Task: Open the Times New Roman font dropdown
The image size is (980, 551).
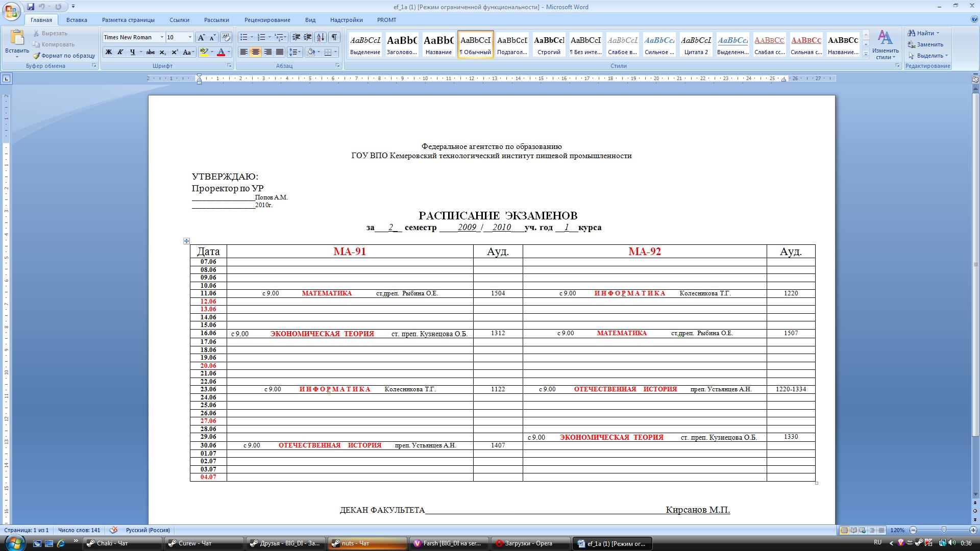Action: 162,37
